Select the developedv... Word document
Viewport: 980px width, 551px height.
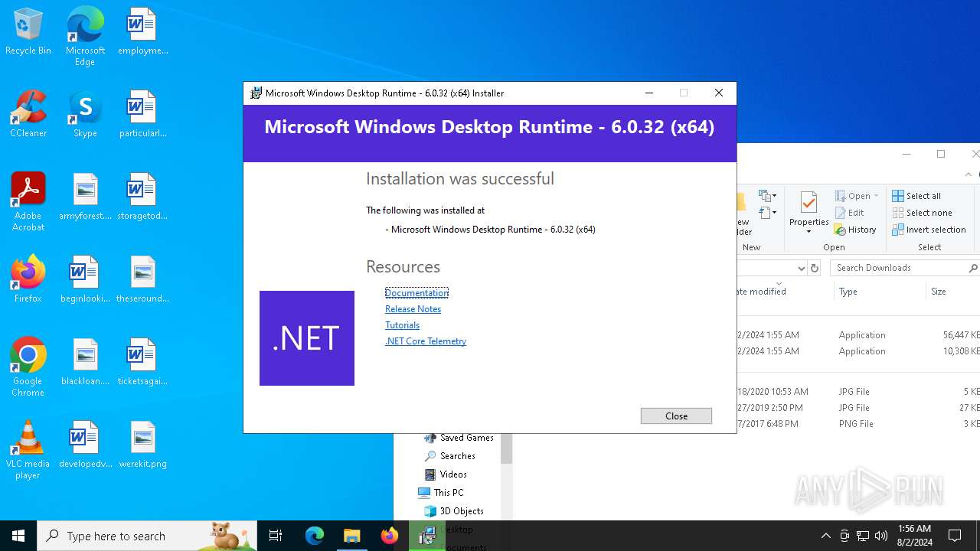tap(85, 445)
